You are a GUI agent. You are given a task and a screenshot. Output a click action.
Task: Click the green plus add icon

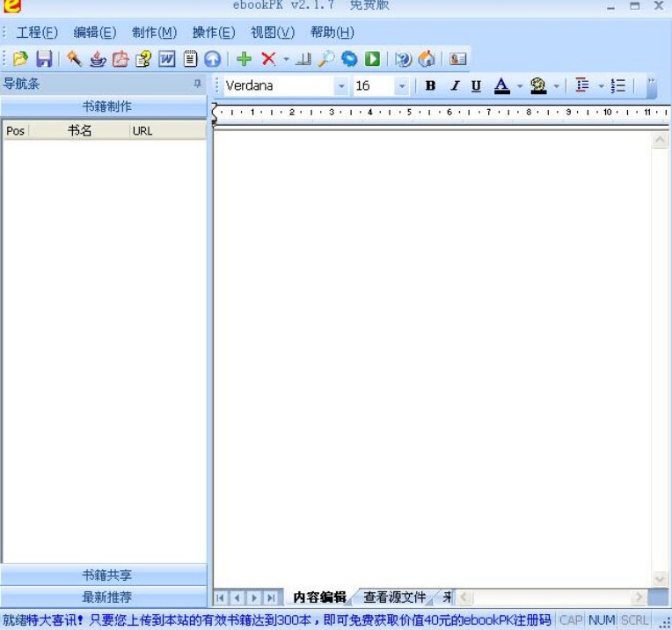(245, 59)
